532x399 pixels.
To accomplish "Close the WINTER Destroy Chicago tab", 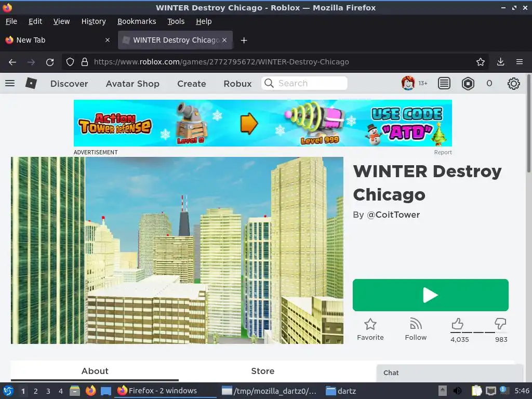I will 224,40.
